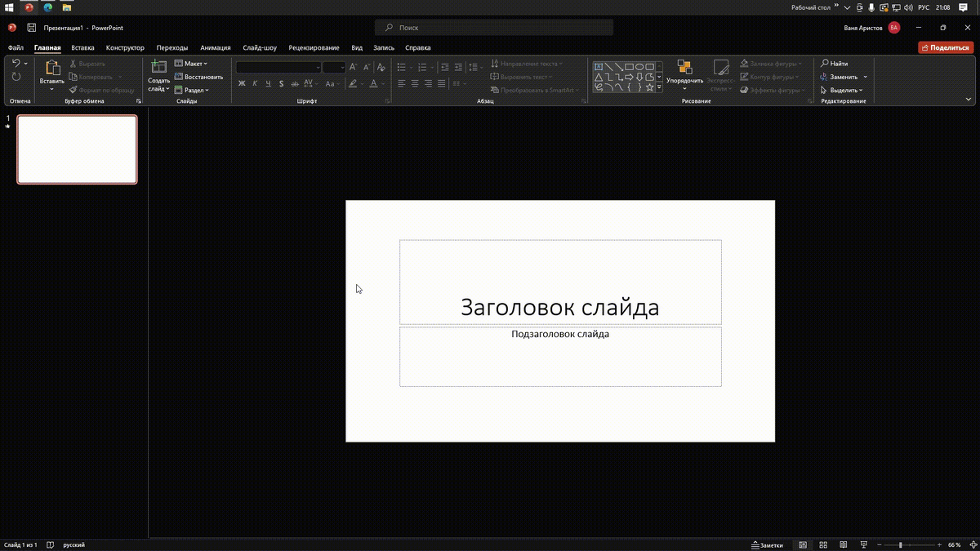Click the Save floppy disk icon
This screenshot has height=551, width=980.
31,28
